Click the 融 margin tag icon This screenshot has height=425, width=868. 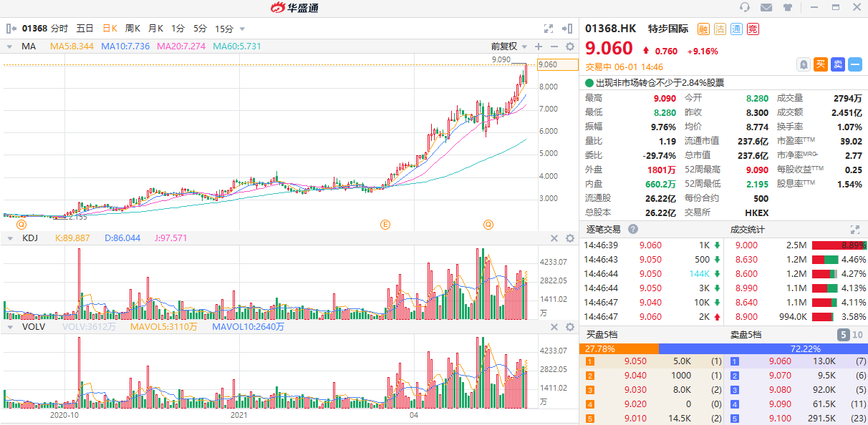point(703,29)
